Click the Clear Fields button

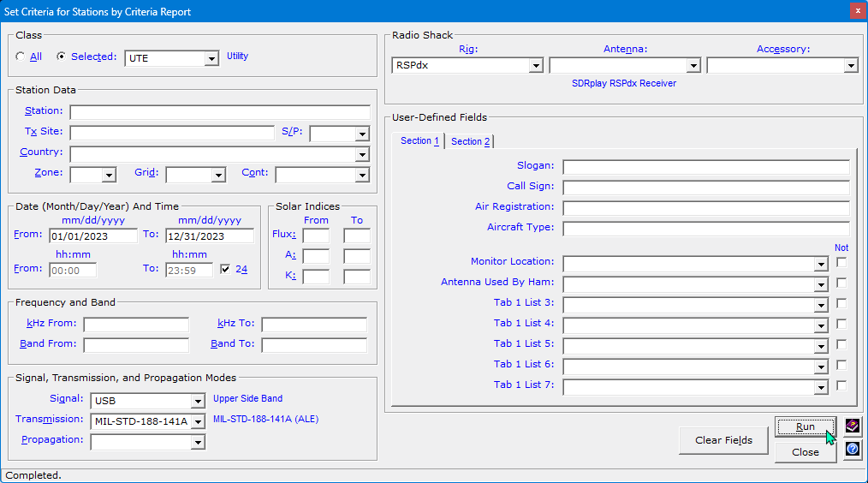coord(723,440)
